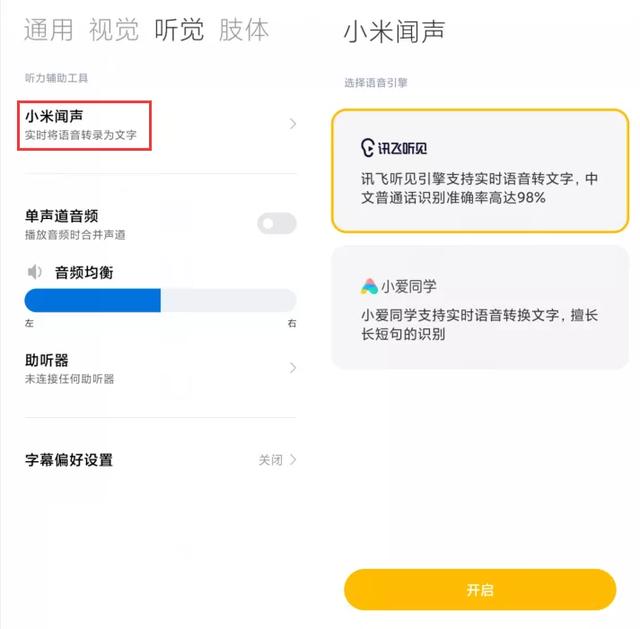Select the 讯飞听见 voice engine card

point(480,171)
